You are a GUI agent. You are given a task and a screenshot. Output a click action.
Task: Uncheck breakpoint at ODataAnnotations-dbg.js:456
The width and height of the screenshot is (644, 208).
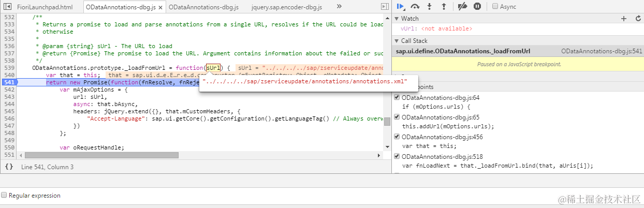(397, 137)
